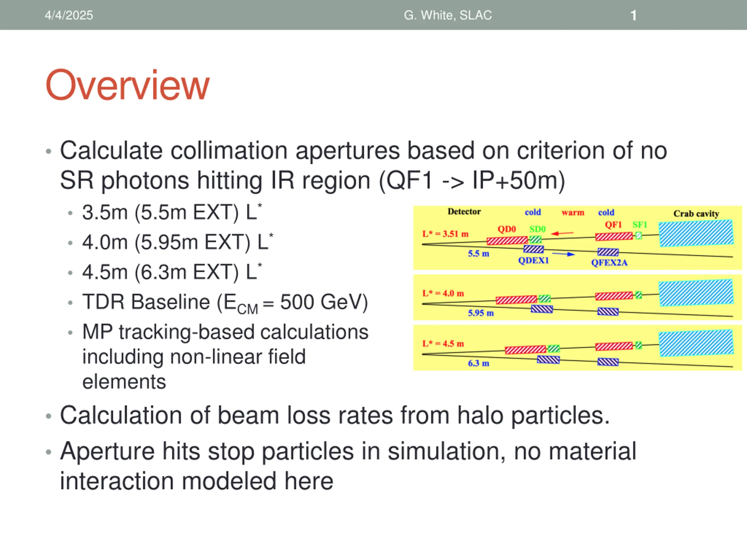Click the Overview slide title
The height and width of the screenshot is (560, 747).
pos(128,85)
